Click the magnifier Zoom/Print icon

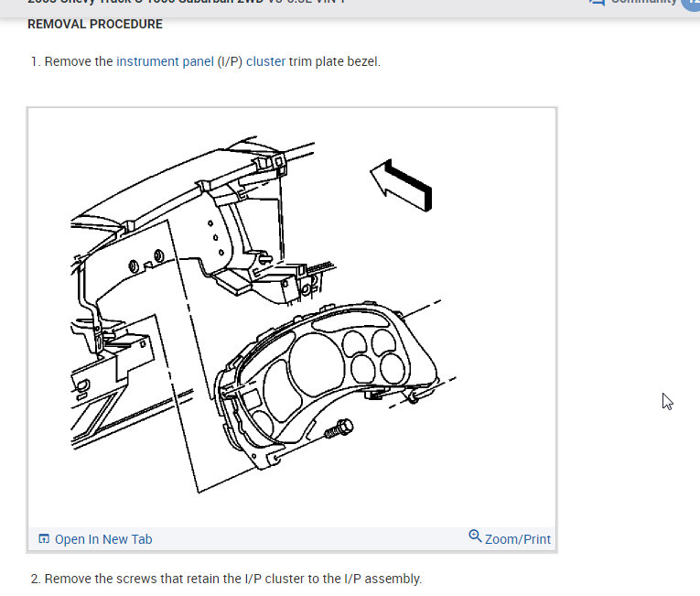click(475, 536)
